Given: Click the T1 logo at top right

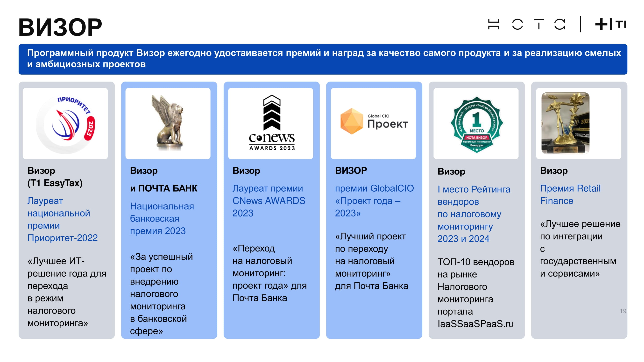Looking at the screenshot, I should pyautogui.click(x=610, y=24).
